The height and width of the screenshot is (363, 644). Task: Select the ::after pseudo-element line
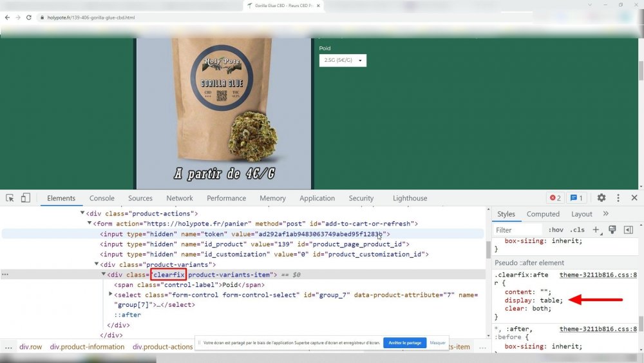[x=128, y=315]
